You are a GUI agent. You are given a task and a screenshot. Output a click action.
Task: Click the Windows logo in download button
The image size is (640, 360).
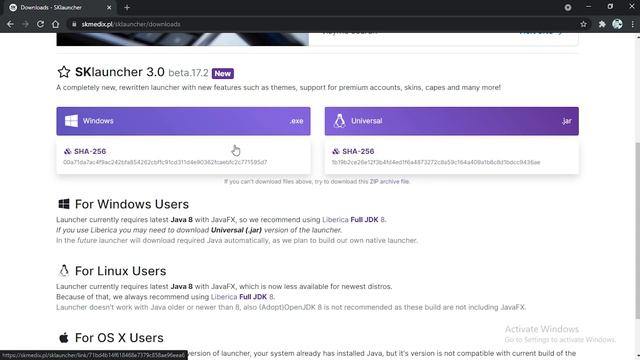(x=71, y=121)
